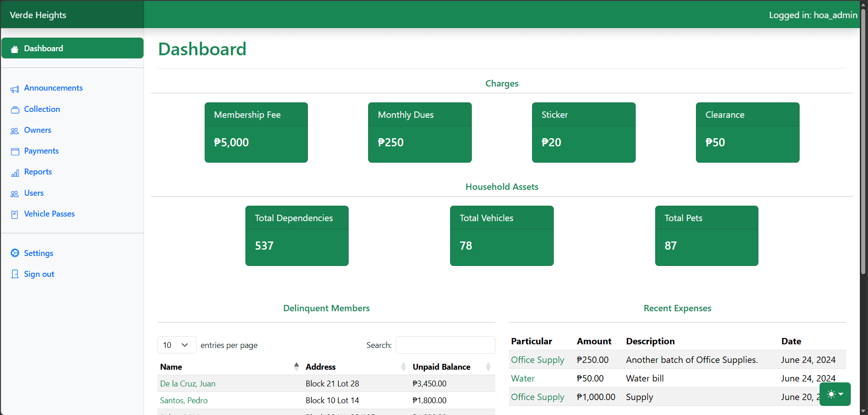The width and height of the screenshot is (868, 415).
Task: Click the Settings gear icon
Action: pos(15,253)
